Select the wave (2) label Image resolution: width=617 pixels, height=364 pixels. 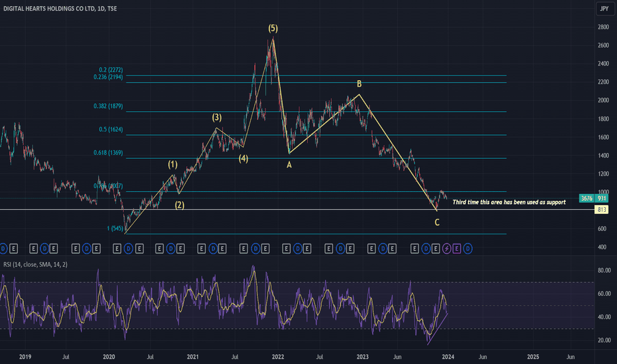click(179, 205)
